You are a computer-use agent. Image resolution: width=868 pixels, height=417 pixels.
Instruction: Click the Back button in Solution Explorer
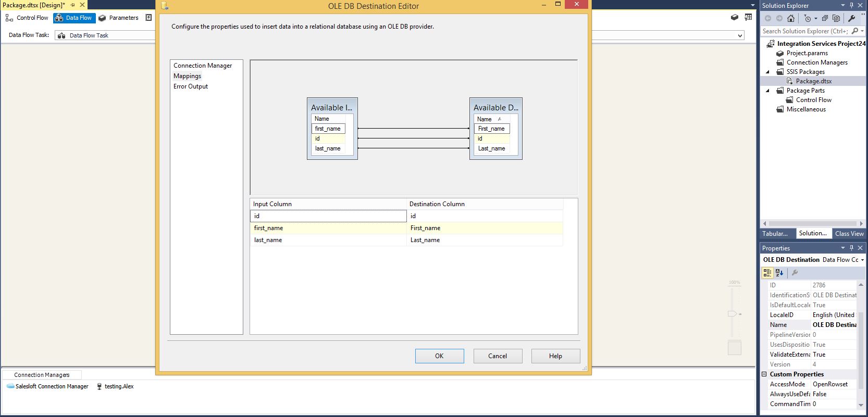768,18
